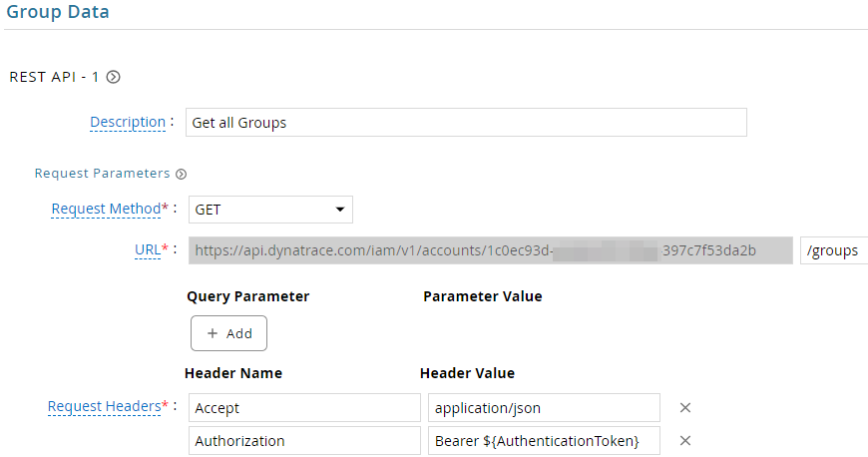
Task: Open the Request Method GET dropdown
Action: [270, 210]
